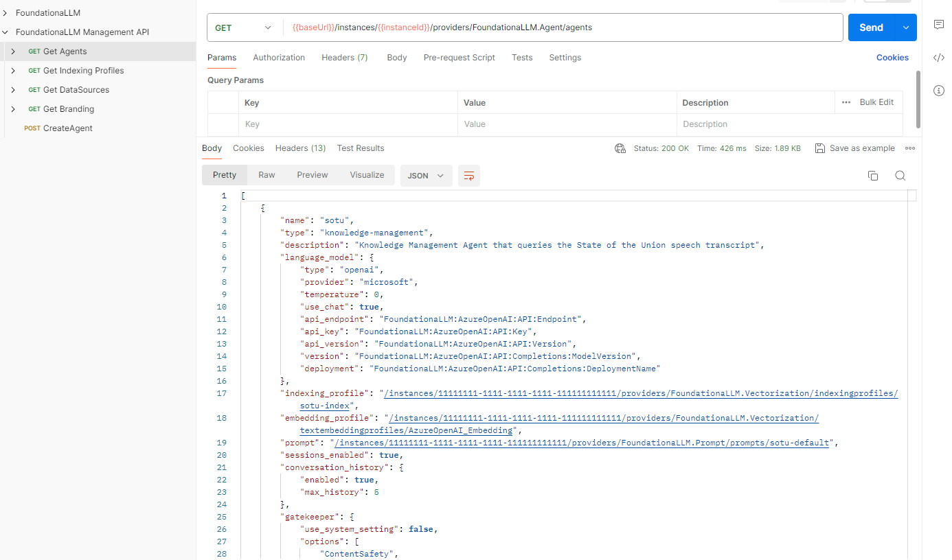Select Get Branding request
The height and width of the screenshot is (560, 952).
point(69,109)
